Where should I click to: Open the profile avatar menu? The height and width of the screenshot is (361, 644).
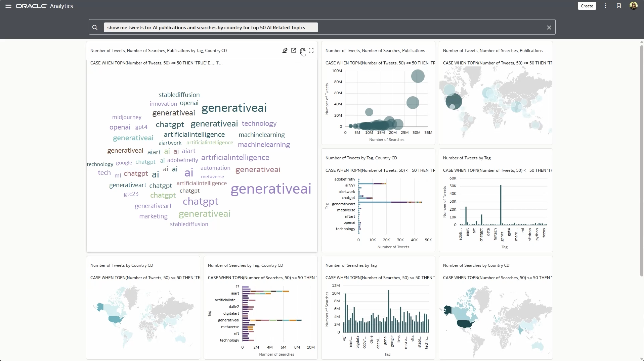coord(634,6)
